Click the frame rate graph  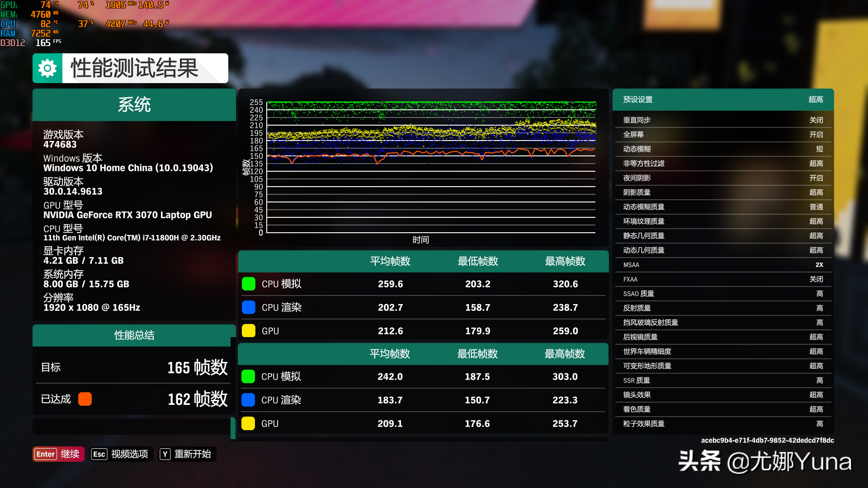[423, 168]
